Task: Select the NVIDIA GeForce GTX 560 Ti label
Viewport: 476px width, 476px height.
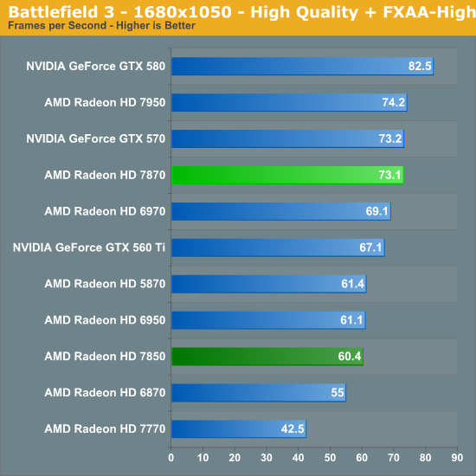Action: [89, 248]
